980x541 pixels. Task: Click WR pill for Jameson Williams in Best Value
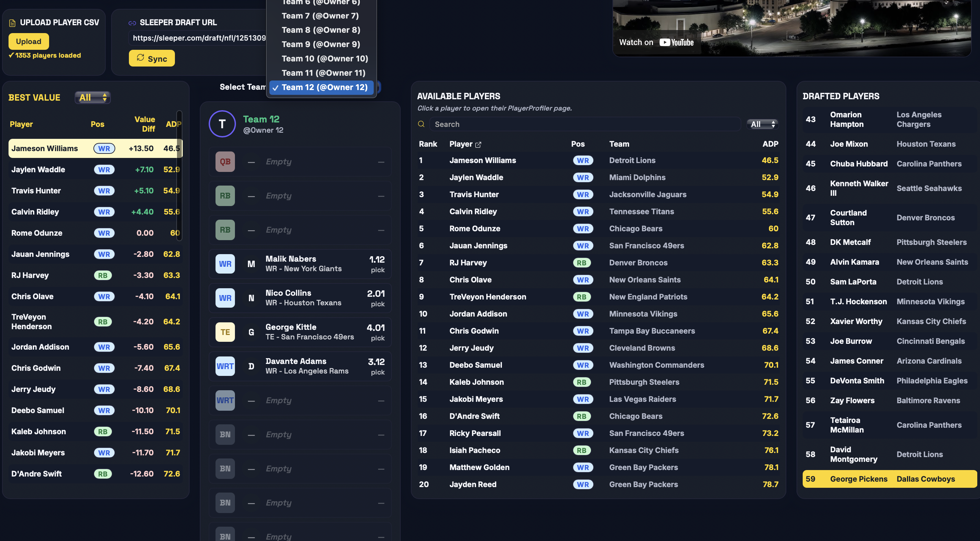click(104, 148)
